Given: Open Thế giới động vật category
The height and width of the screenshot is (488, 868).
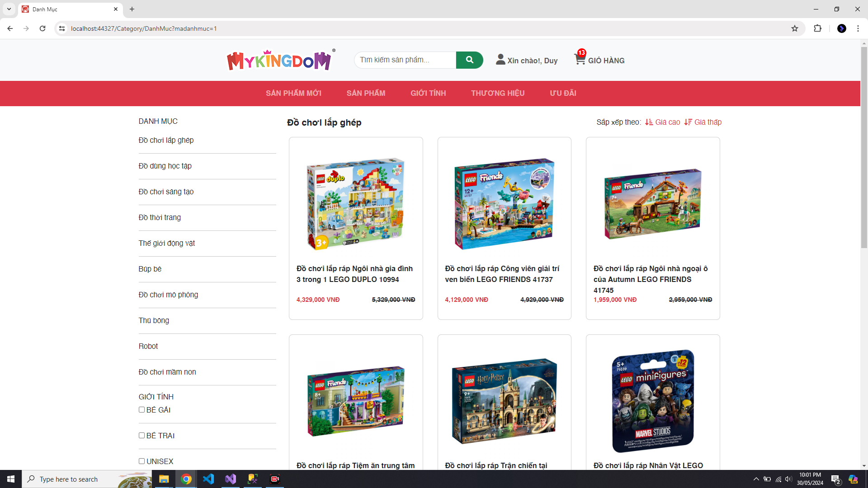Looking at the screenshot, I should coord(167,243).
